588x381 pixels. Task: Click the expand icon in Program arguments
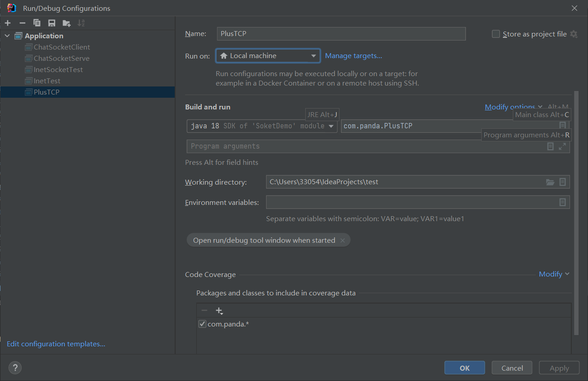562,146
